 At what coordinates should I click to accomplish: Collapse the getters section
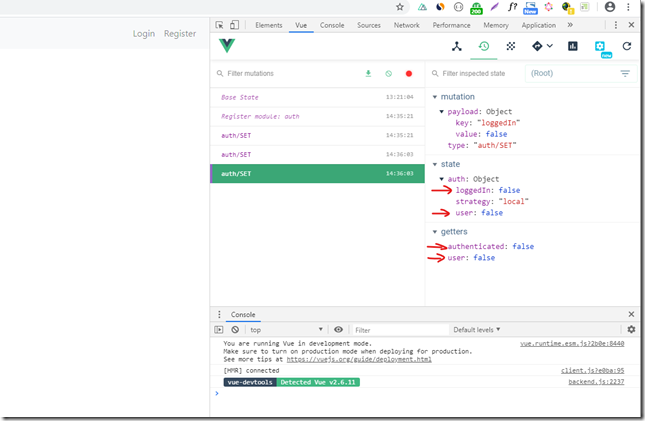point(435,232)
